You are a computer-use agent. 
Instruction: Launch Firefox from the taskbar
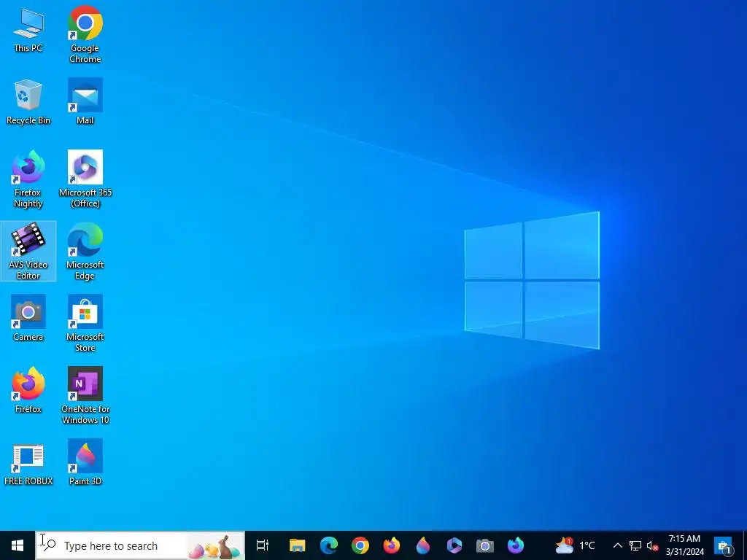pyautogui.click(x=392, y=545)
